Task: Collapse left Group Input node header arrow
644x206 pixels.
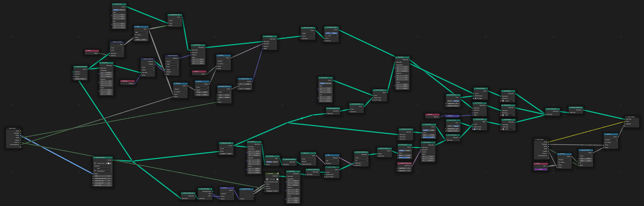Action: point(8,128)
